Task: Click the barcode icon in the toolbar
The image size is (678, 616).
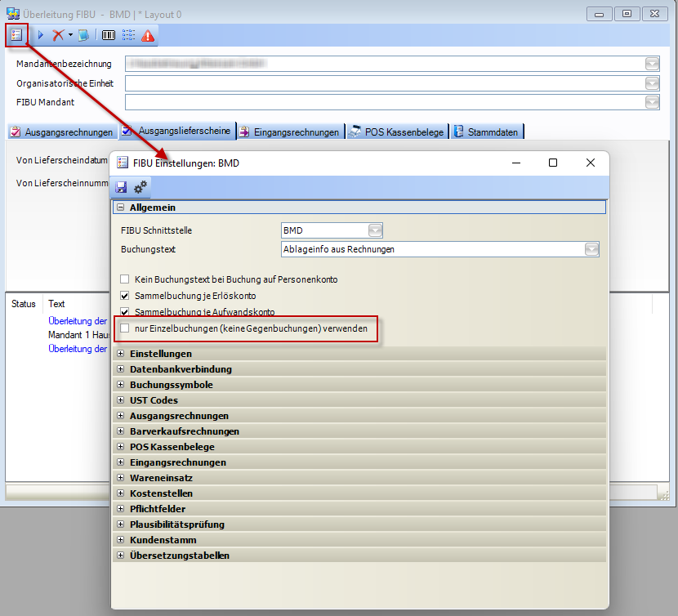Action: pos(108,35)
